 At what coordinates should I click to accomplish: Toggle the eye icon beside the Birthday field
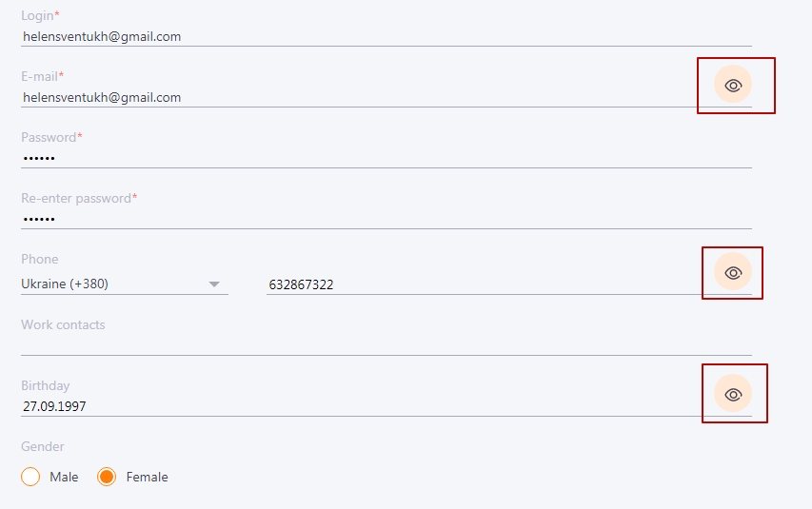click(x=733, y=395)
